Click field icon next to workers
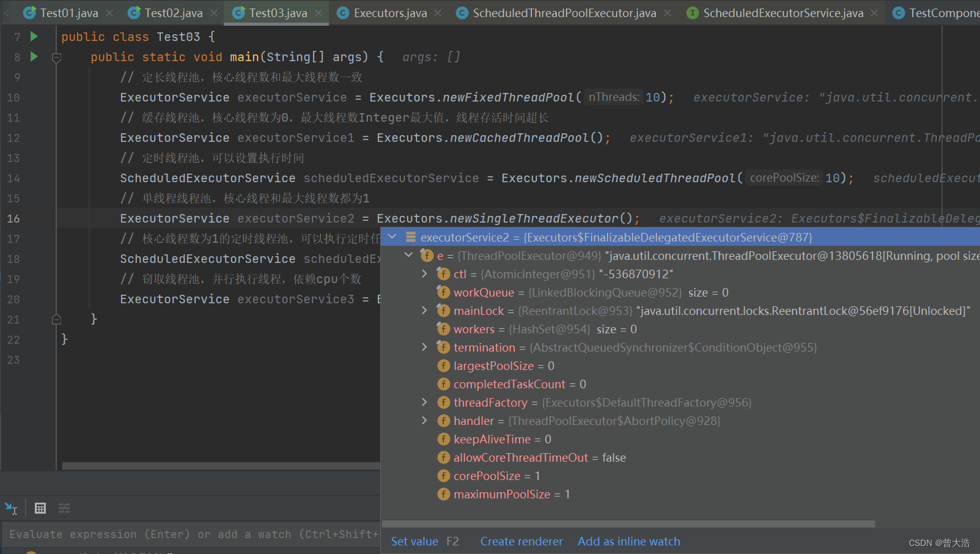 444,329
